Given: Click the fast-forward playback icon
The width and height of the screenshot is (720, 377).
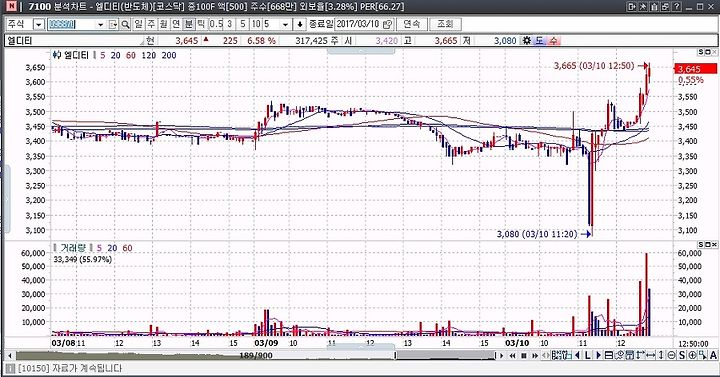Looking at the screenshot, I should [535, 355].
